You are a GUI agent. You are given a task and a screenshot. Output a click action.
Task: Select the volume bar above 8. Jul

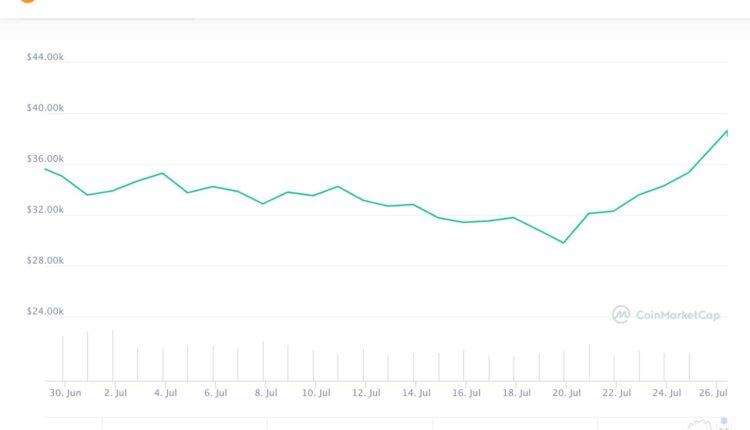tap(263, 361)
